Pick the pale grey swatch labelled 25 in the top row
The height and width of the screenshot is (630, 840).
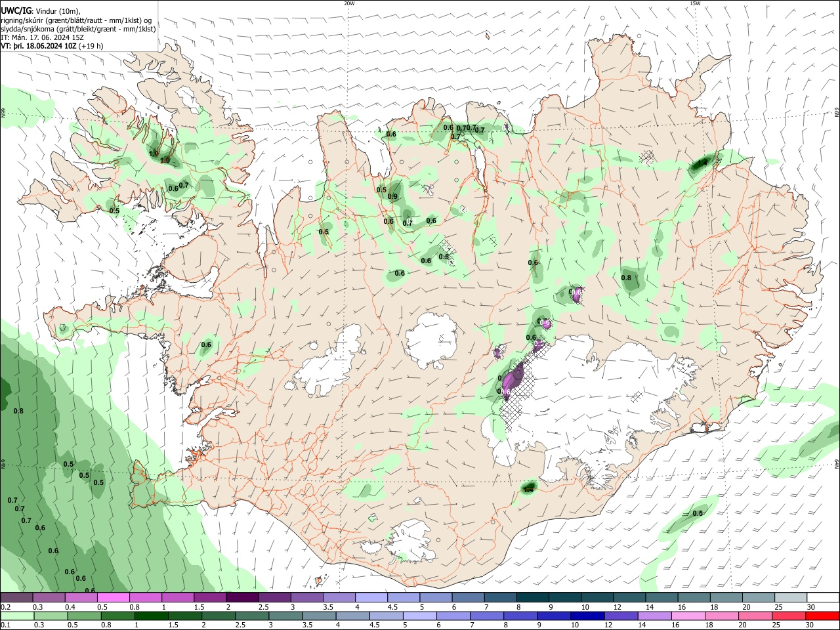(791, 598)
